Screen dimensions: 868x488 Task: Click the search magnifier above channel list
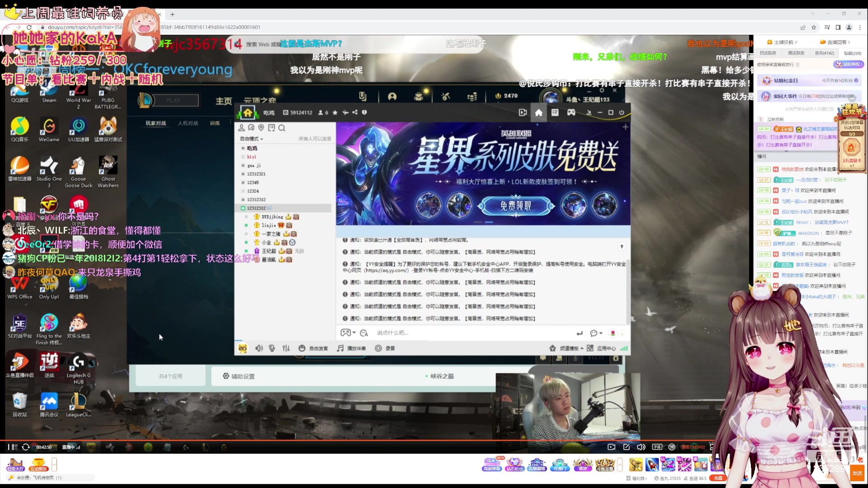click(x=282, y=128)
